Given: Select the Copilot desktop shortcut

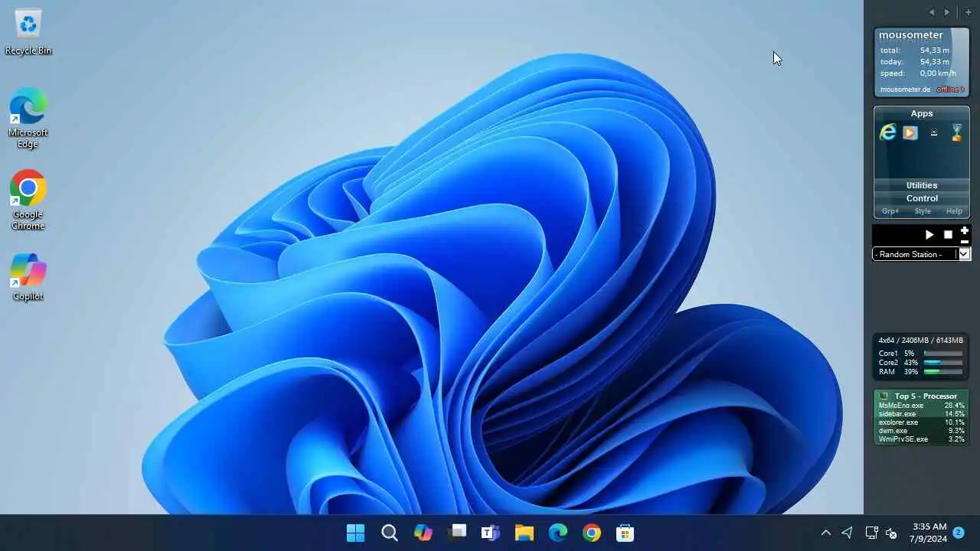Looking at the screenshot, I should click(28, 277).
